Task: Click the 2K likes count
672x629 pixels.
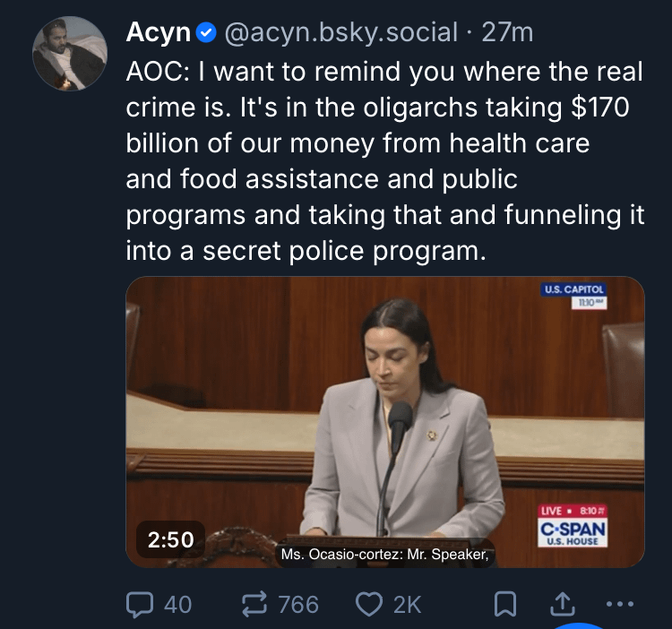Action: [407, 605]
